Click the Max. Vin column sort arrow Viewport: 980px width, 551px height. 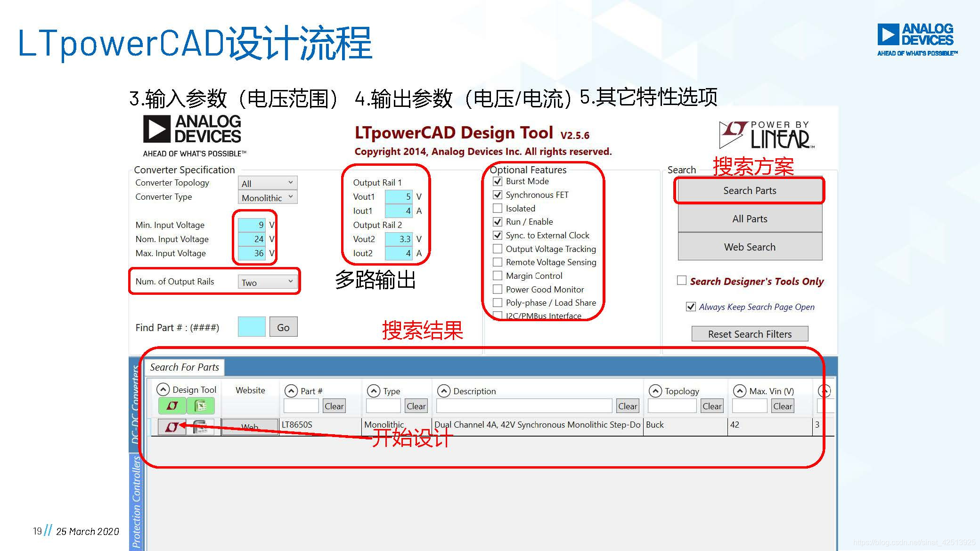tap(740, 391)
